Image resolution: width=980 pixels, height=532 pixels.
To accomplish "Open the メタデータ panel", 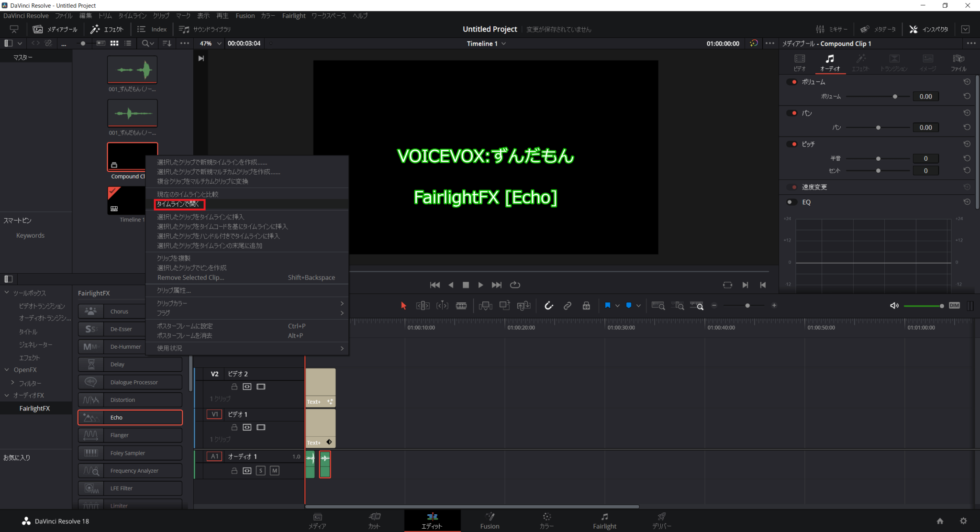I will [x=879, y=29].
